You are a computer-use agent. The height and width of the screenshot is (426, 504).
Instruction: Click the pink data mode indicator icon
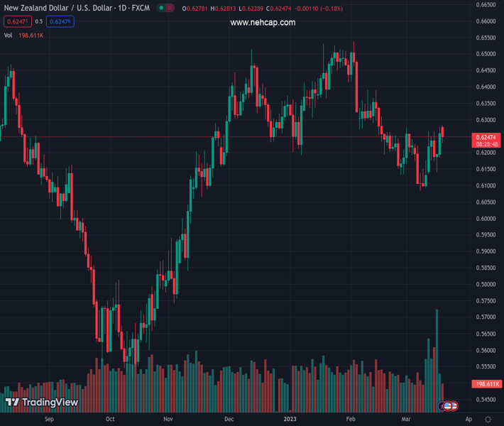(x=170, y=9)
